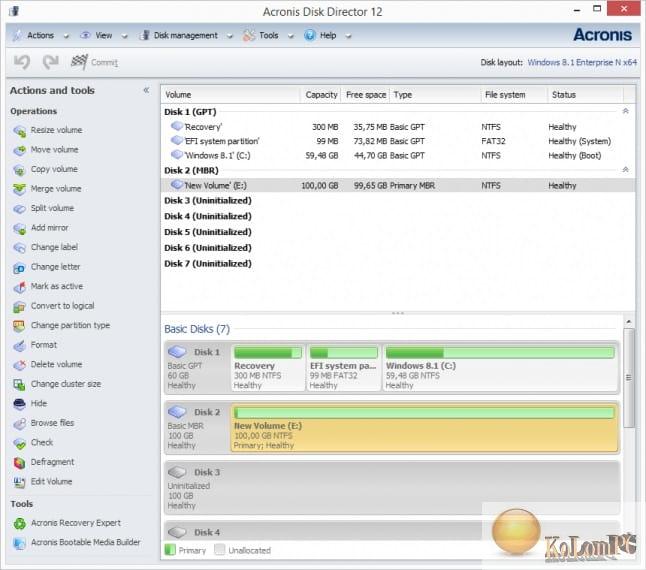Open the Actions menu

coord(40,35)
